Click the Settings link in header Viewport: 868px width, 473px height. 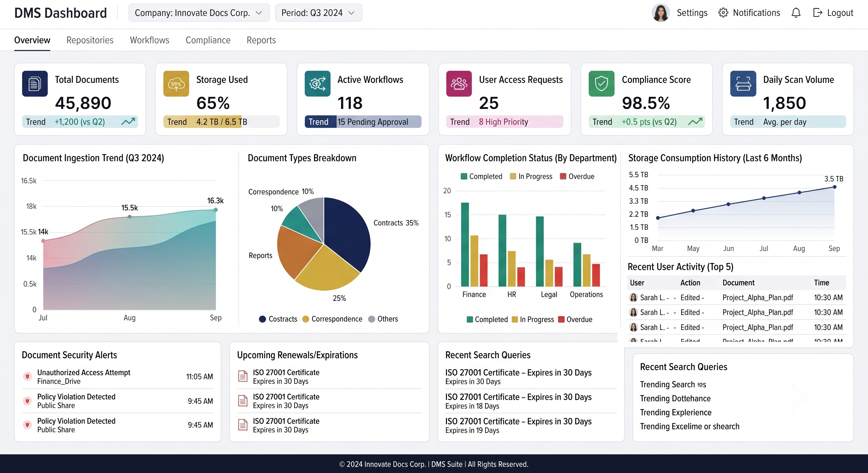point(692,13)
